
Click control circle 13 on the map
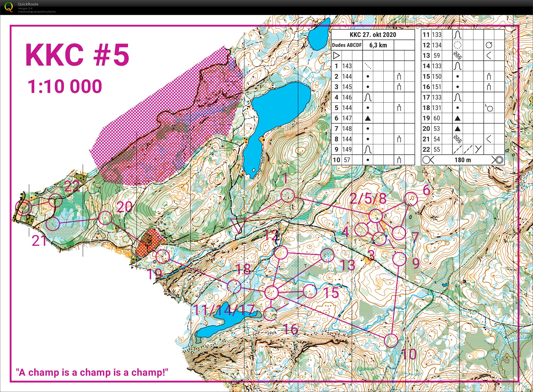(x=327, y=255)
